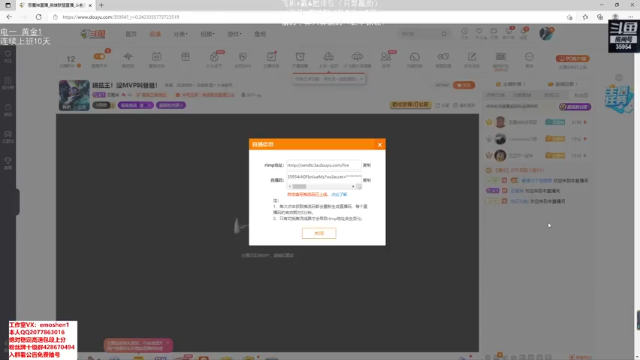This screenshot has height=360, width=640.
Task: Open the keyboard-like icon in toolbar
Action: coord(501,57)
